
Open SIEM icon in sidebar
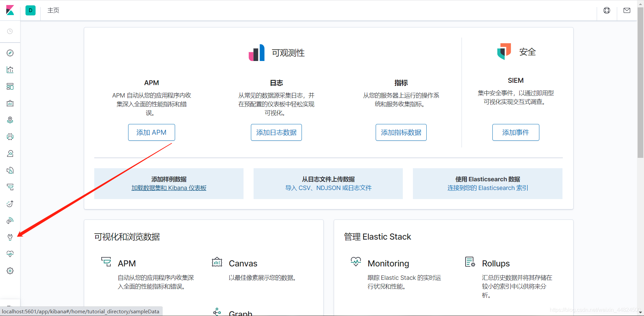pyautogui.click(x=10, y=220)
